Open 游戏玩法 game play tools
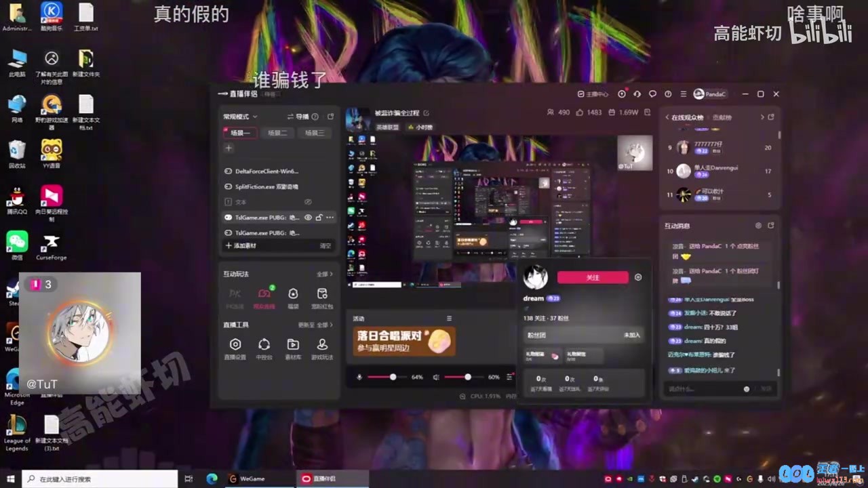 (322, 348)
